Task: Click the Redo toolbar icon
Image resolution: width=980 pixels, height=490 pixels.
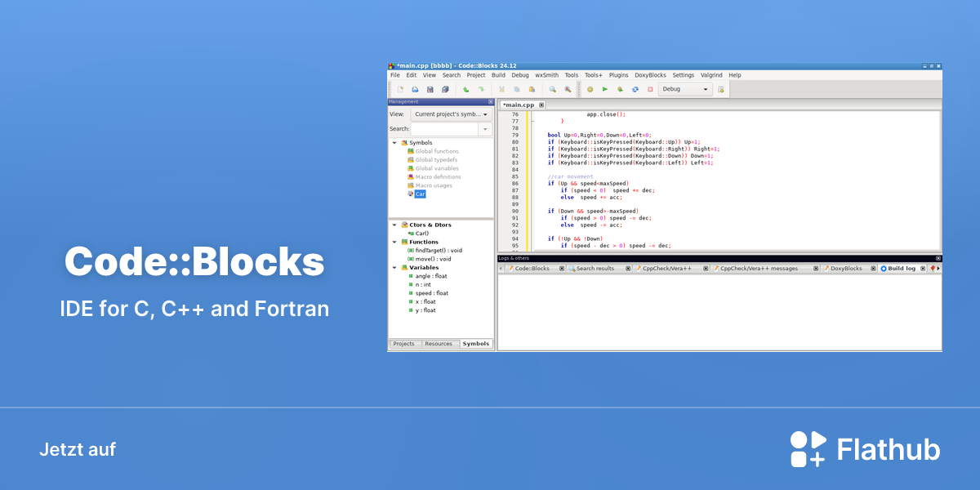Action: [481, 89]
